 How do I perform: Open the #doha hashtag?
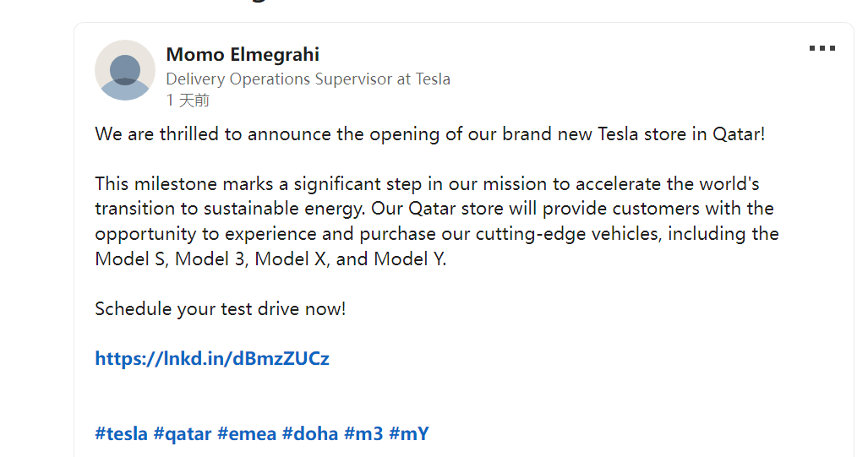[x=310, y=433]
